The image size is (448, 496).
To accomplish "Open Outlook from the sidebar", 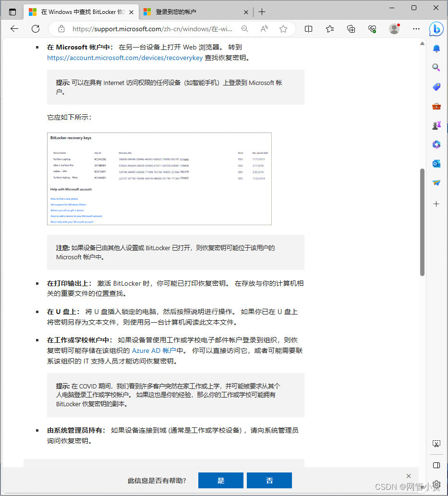I will point(436,164).
